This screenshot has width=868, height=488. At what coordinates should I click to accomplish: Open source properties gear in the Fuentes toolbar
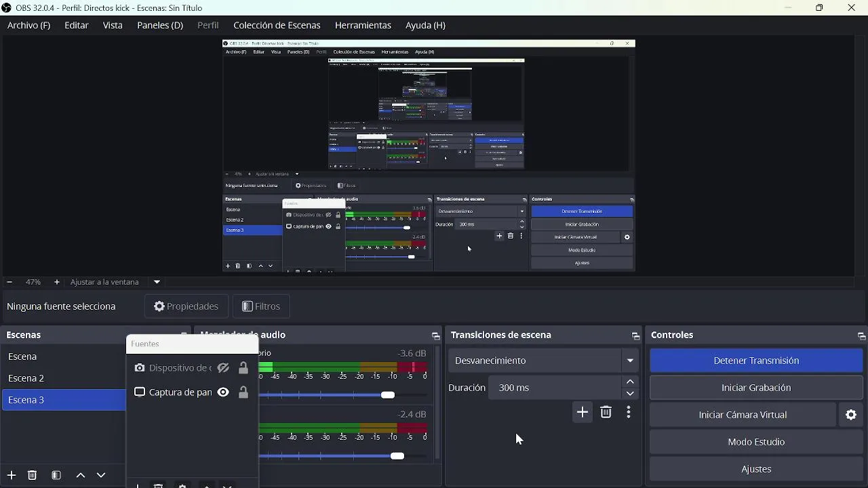click(182, 485)
